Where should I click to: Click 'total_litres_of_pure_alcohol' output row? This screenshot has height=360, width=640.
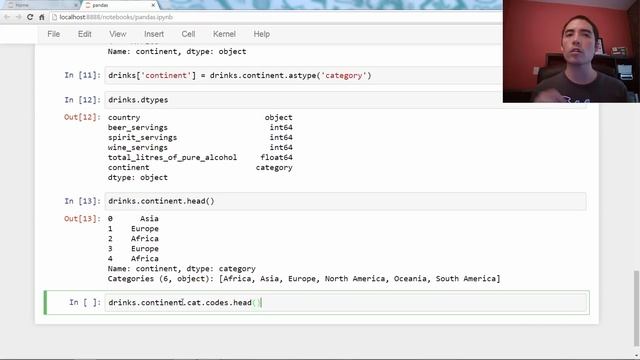pyautogui.click(x=200, y=158)
